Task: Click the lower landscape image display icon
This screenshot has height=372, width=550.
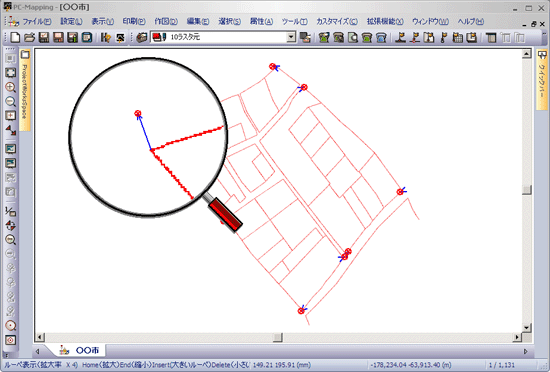Action: [11, 163]
